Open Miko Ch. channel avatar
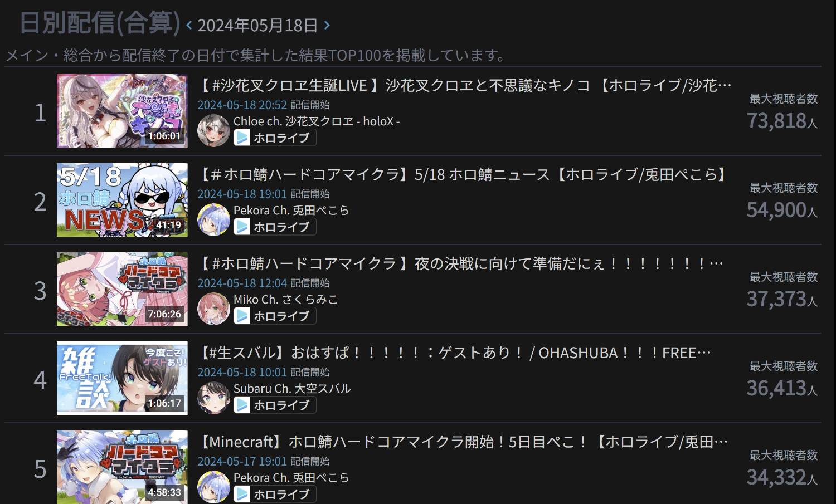Screen dimensions: 836x504 [213, 309]
